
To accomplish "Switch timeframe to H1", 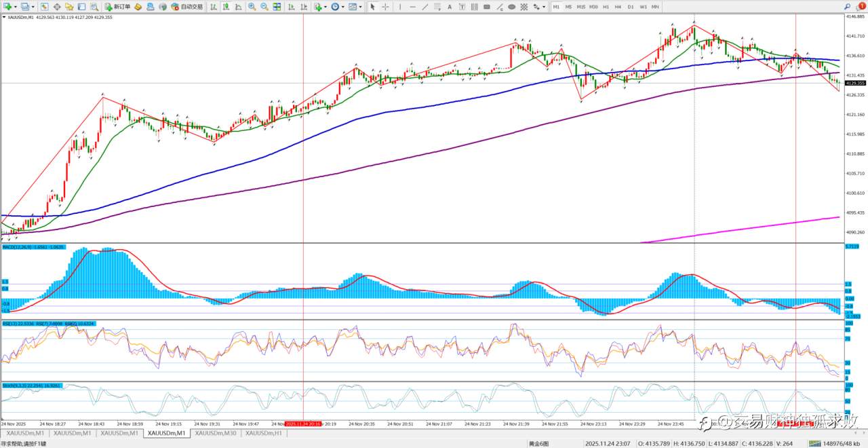I will tap(606, 7).
